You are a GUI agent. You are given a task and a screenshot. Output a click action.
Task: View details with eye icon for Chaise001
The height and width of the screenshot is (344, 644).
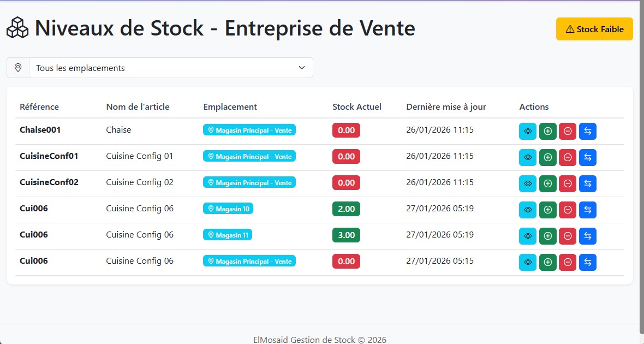pos(528,131)
